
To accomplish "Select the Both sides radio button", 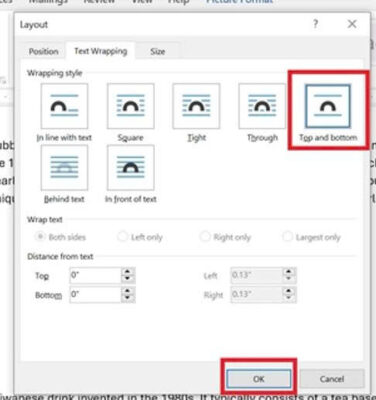I will click(40, 237).
